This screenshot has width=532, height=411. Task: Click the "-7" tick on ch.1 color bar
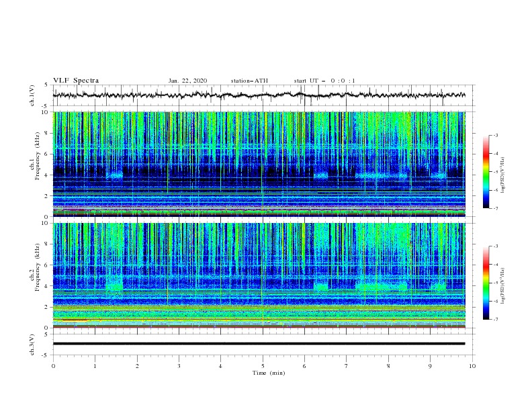point(495,209)
